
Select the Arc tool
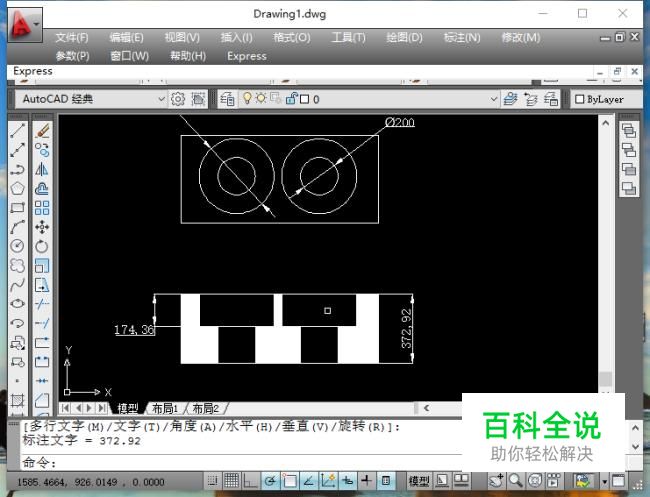click(x=17, y=227)
